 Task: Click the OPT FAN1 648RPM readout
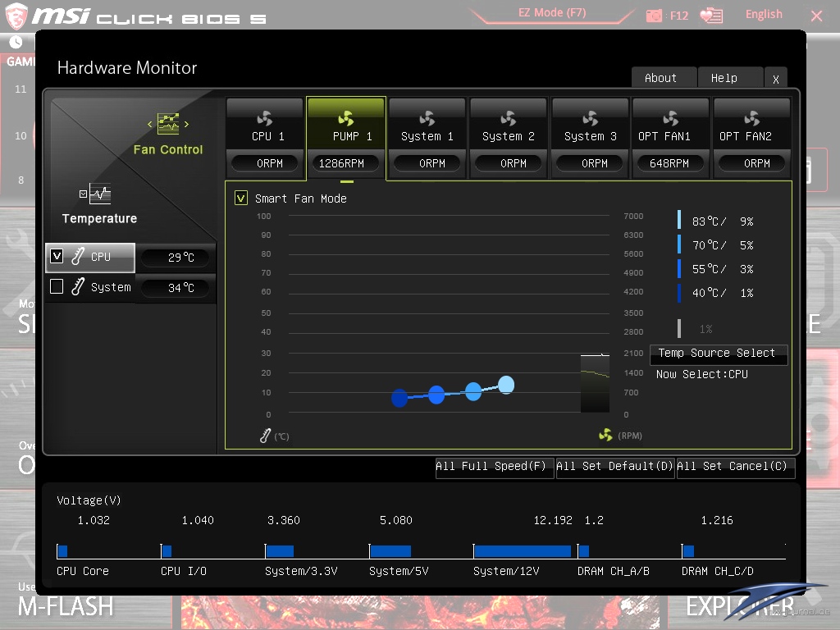[x=669, y=163]
